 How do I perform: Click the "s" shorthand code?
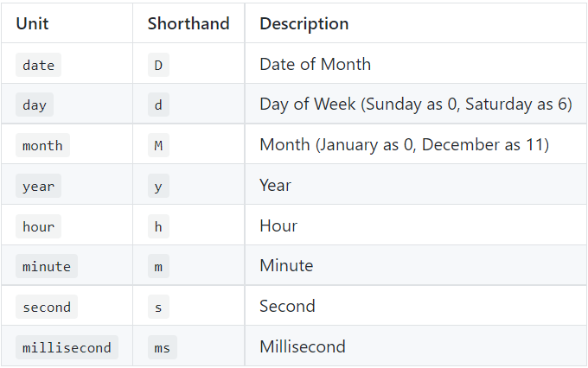tap(158, 307)
